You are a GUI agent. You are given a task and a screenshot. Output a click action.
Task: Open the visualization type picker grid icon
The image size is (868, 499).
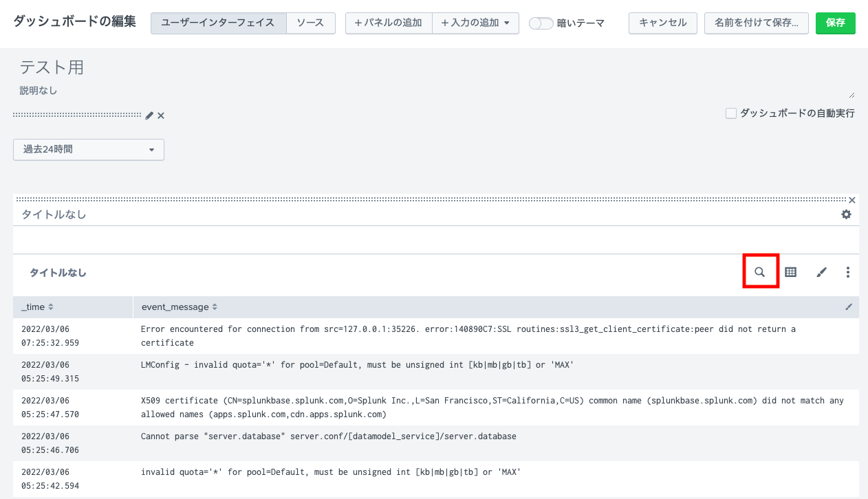tap(790, 271)
